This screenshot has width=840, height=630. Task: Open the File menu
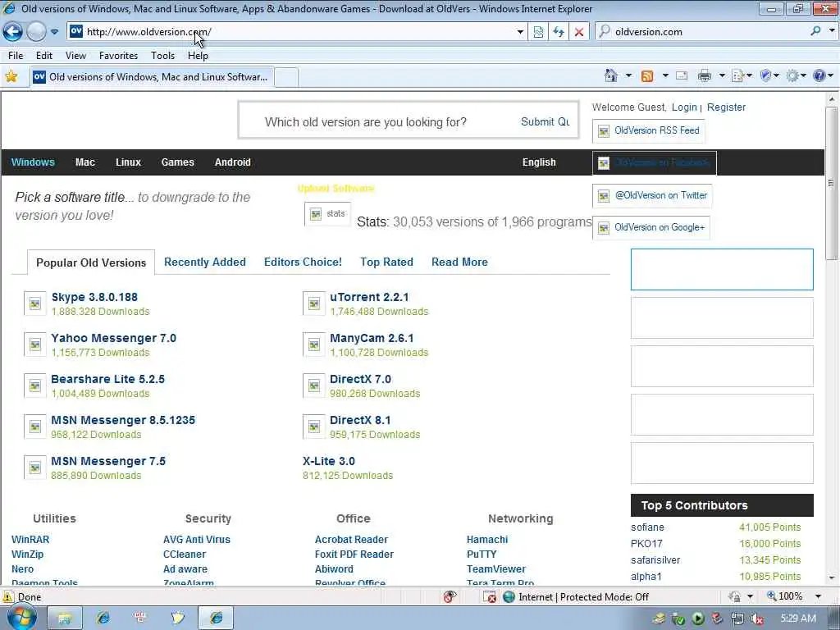(x=16, y=56)
